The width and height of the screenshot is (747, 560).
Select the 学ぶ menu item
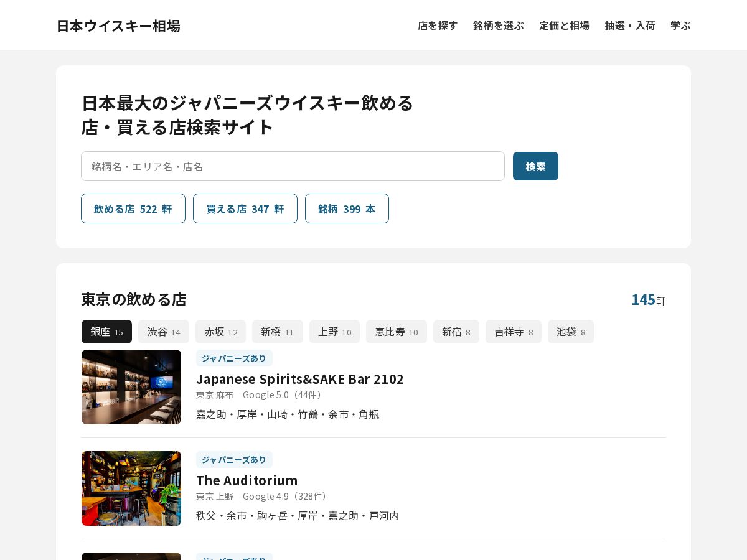[x=680, y=26]
